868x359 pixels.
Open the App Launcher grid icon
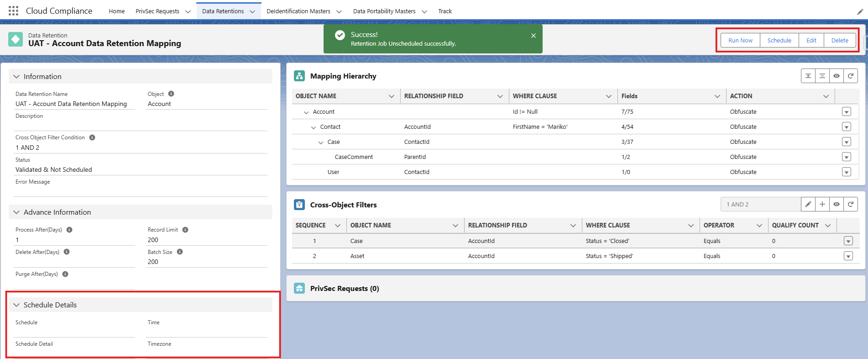[13, 11]
